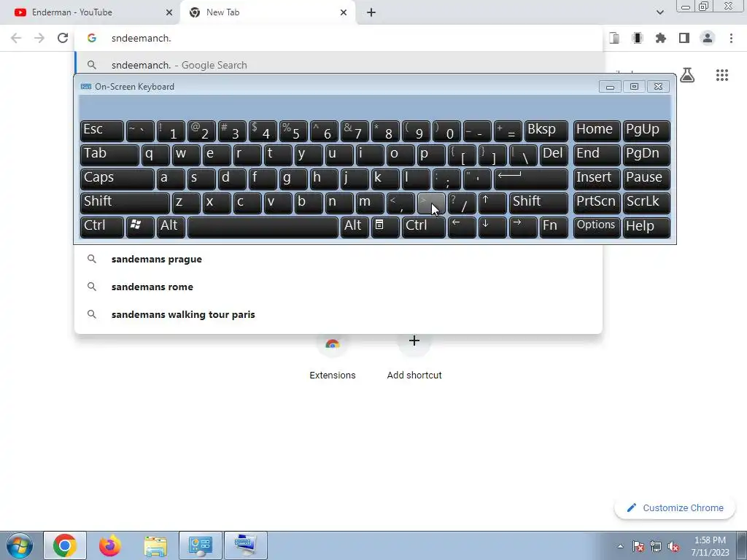The height and width of the screenshot is (560, 747).
Task: Click the Chrome reload page icon
Action: coord(63,38)
